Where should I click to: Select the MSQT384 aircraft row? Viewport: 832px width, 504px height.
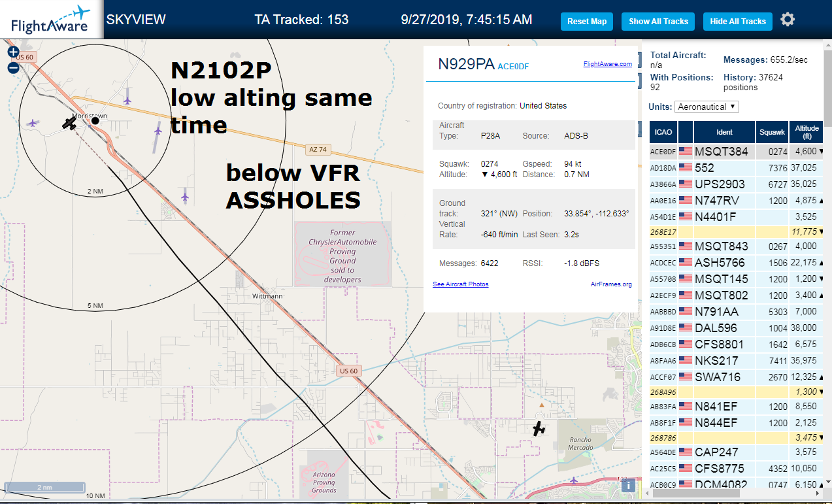click(x=737, y=152)
